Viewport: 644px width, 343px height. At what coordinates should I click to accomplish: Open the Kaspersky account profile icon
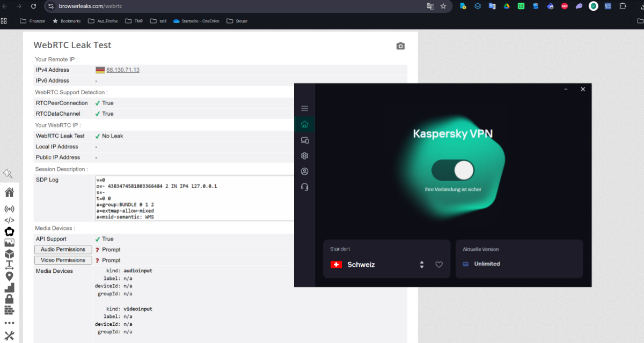[304, 171]
